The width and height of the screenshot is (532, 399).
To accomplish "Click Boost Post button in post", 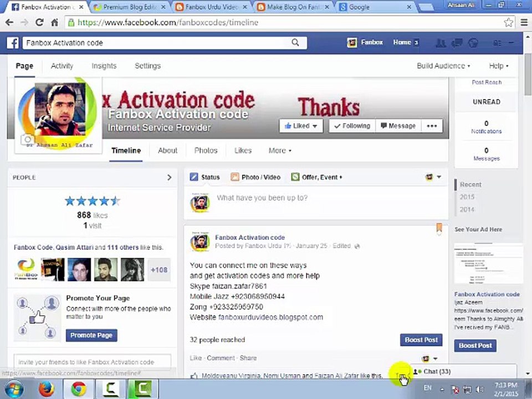I will pos(421,340).
